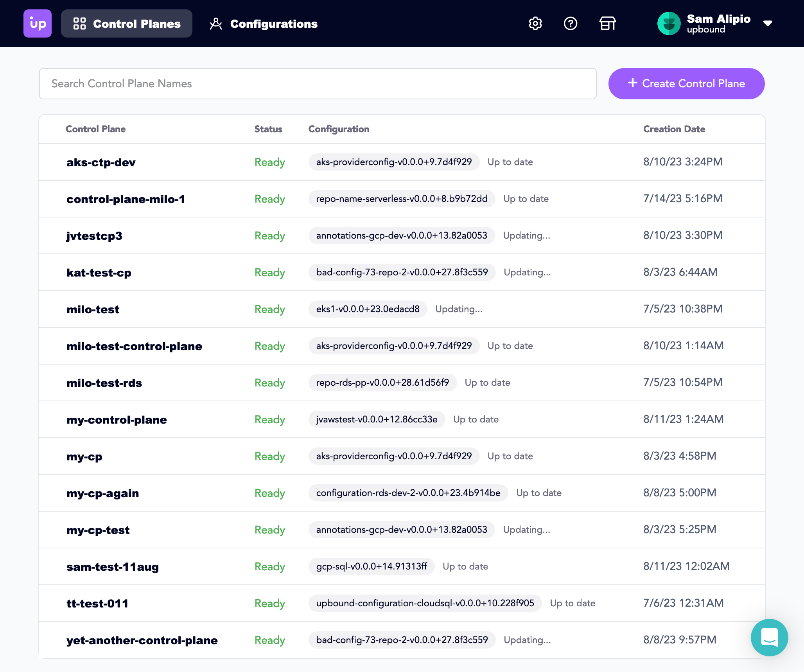Switch to the Configurations tab
Screen dimensions: 804x672
click(x=273, y=24)
